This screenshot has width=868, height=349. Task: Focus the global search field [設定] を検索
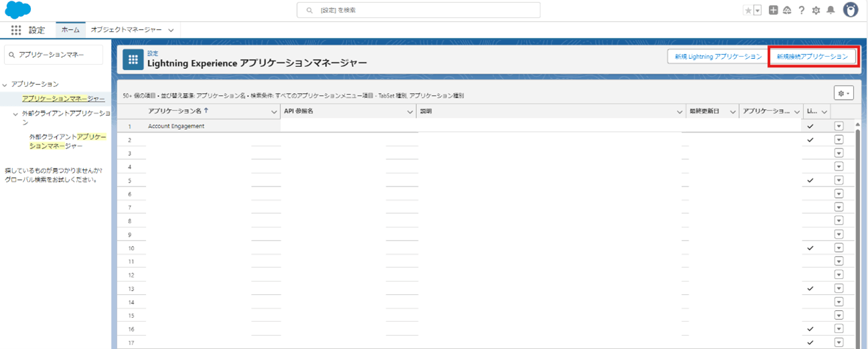point(418,10)
